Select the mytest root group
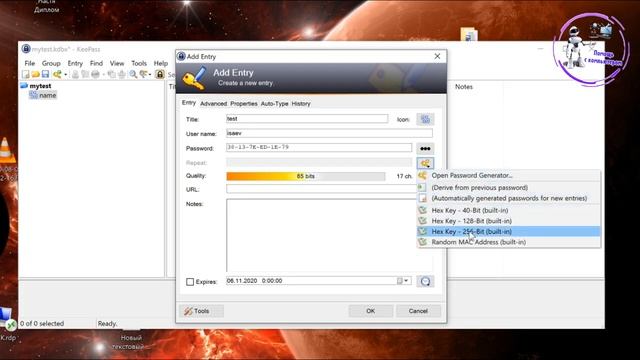Image resolution: width=640 pixels, height=360 pixels. coord(40,86)
